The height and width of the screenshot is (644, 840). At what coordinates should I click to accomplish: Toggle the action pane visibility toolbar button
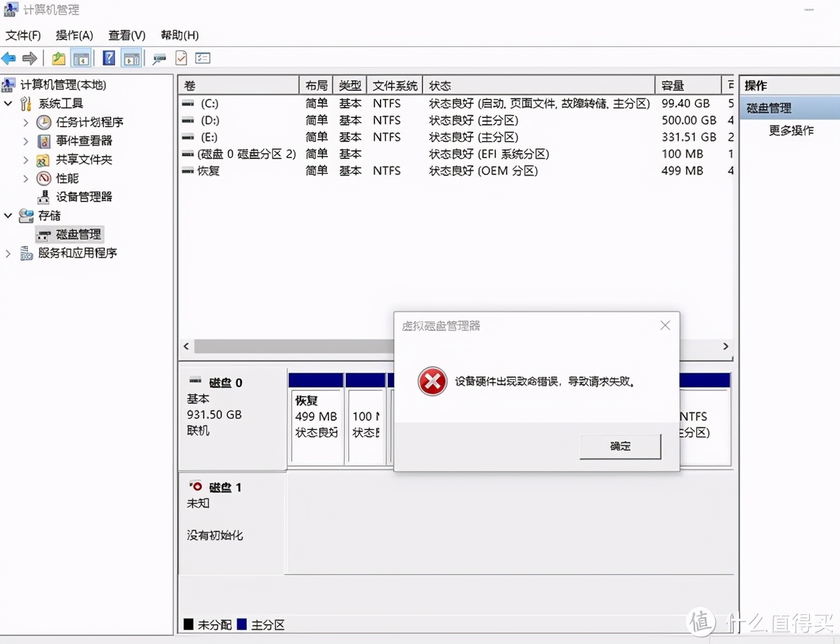pos(131,58)
